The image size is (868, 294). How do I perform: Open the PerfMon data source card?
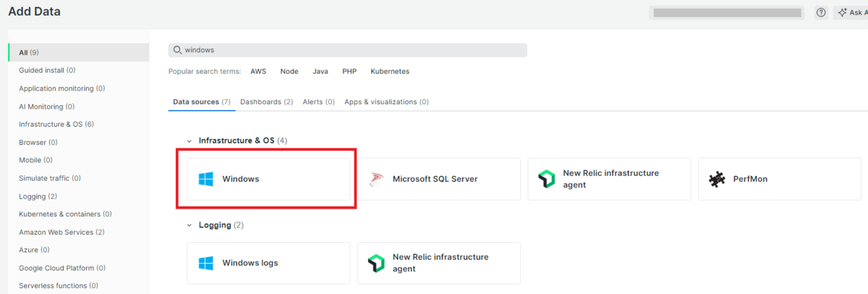coord(780,179)
